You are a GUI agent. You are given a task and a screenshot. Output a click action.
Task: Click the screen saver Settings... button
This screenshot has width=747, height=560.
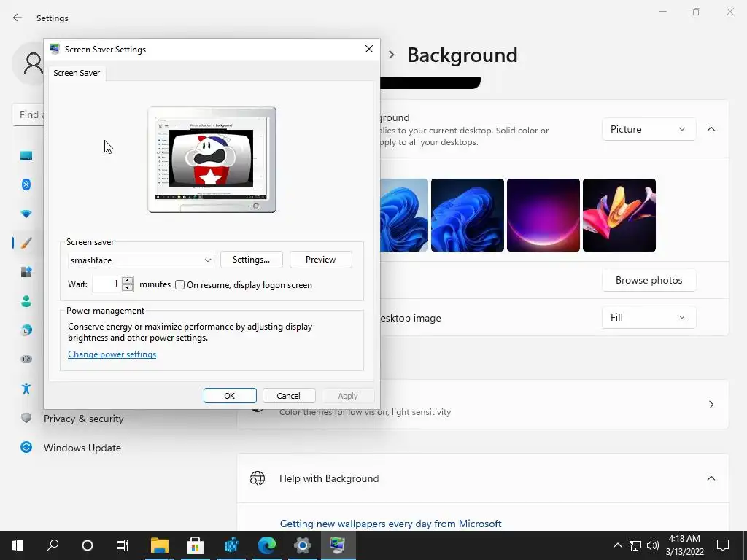(251, 260)
